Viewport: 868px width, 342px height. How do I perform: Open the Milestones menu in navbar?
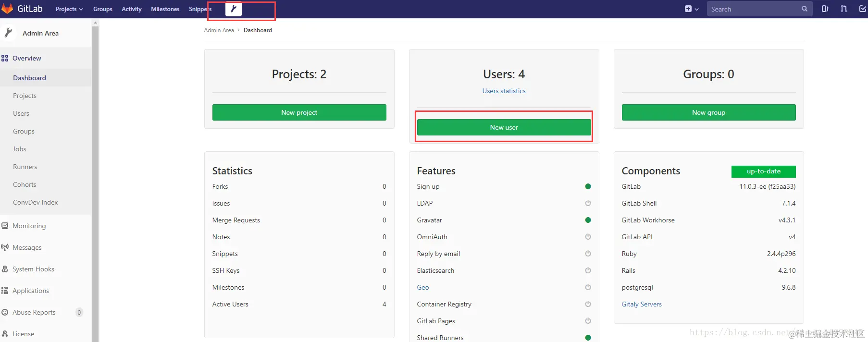click(x=165, y=9)
